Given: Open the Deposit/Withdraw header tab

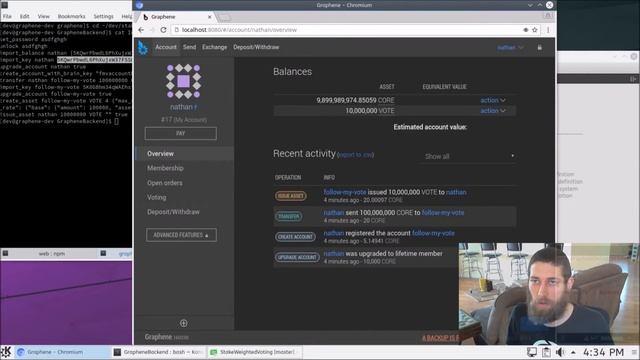Looking at the screenshot, I should tap(256, 47).
